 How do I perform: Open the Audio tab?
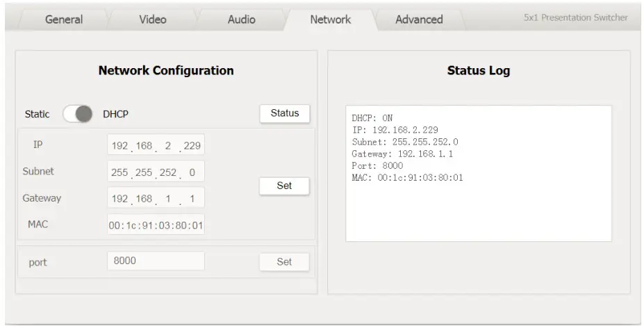(x=242, y=19)
